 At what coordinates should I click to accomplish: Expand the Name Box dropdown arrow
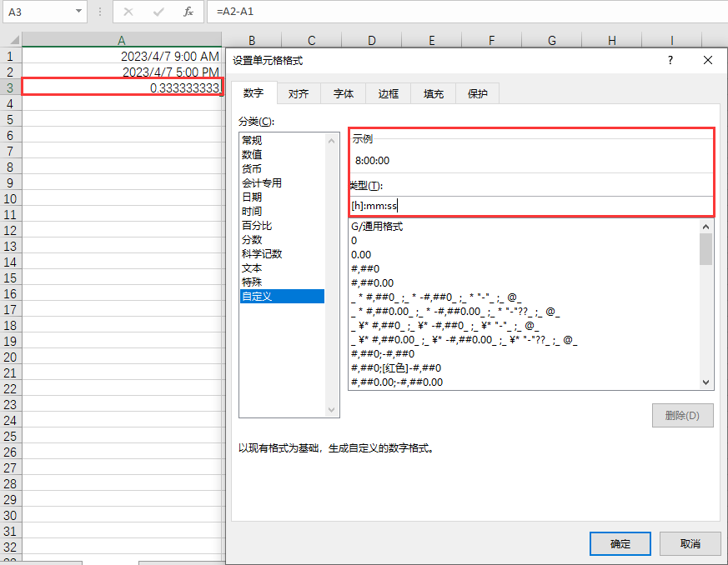pyautogui.click(x=79, y=12)
